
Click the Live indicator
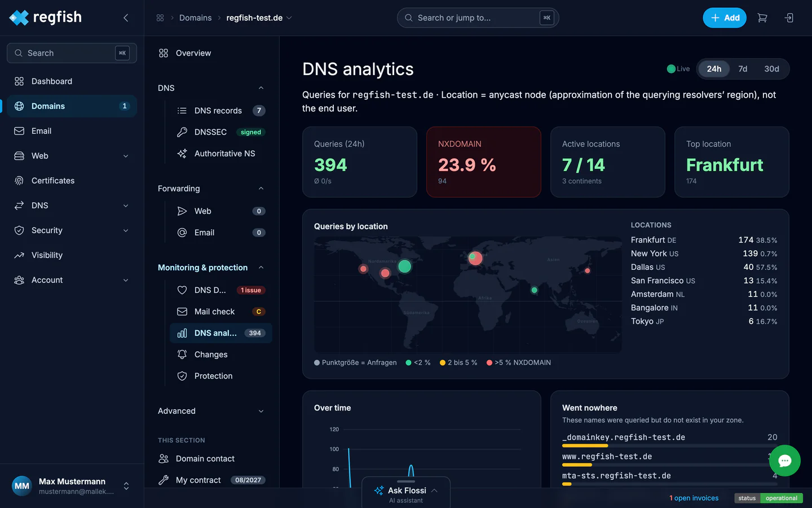click(678, 69)
